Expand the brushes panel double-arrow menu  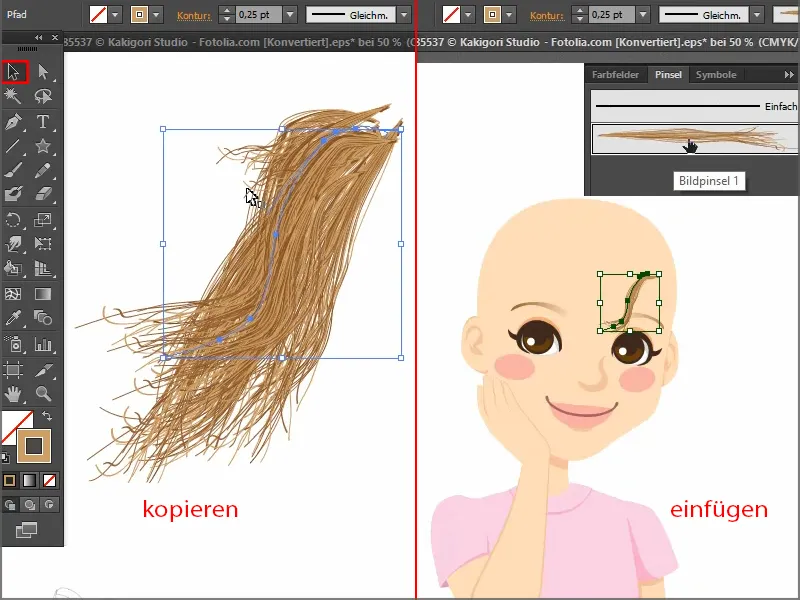(x=789, y=74)
